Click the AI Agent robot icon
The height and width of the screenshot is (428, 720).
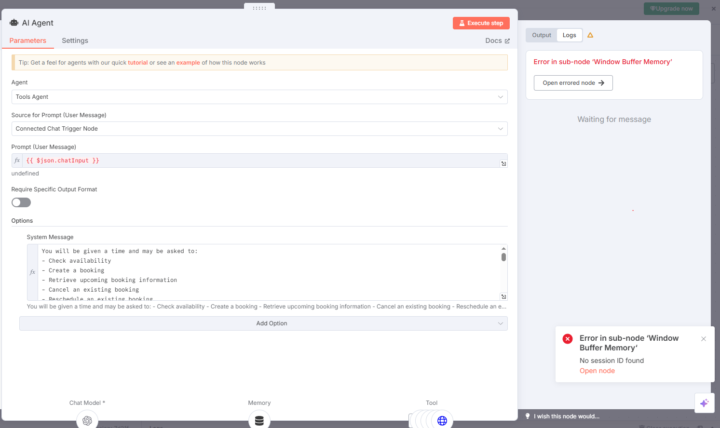coord(14,23)
